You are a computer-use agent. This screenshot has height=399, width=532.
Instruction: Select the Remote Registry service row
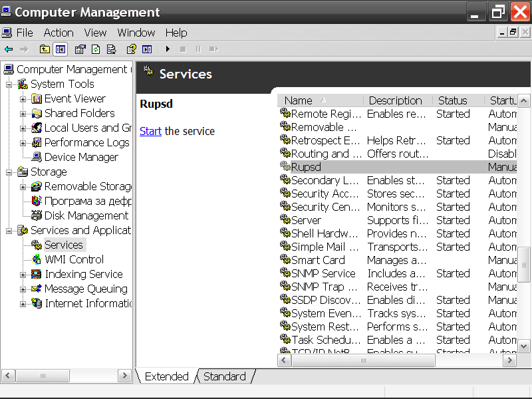pyautogui.click(x=398, y=114)
